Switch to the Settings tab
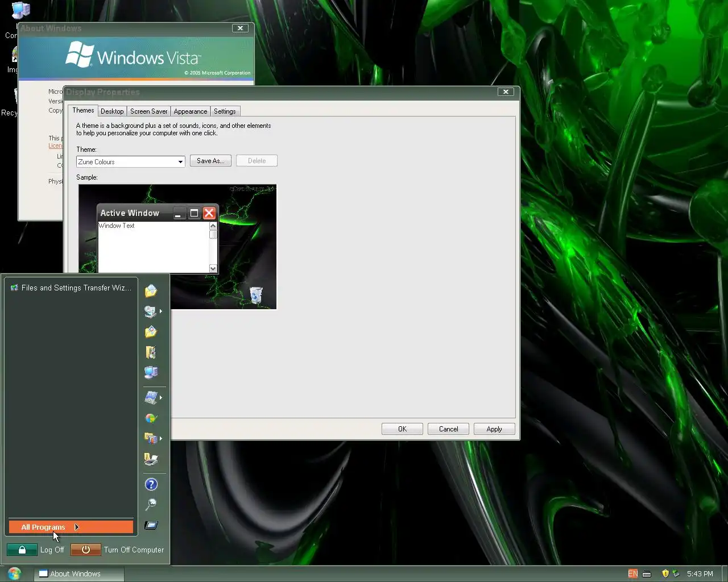Screen dimensions: 728x582 225,111
